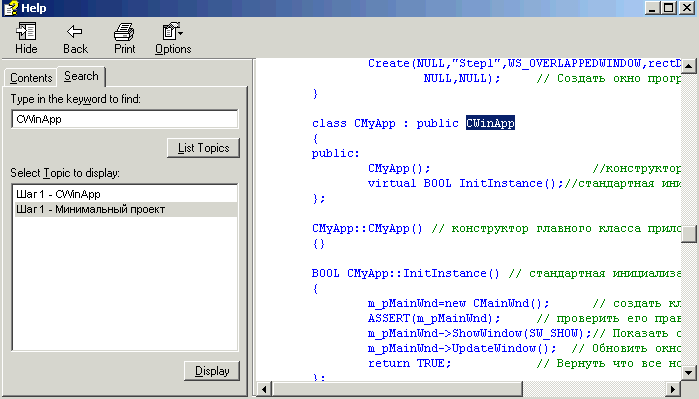699x399 pixels.
Task: Click "return TRUE;" code line
Action: [409, 363]
